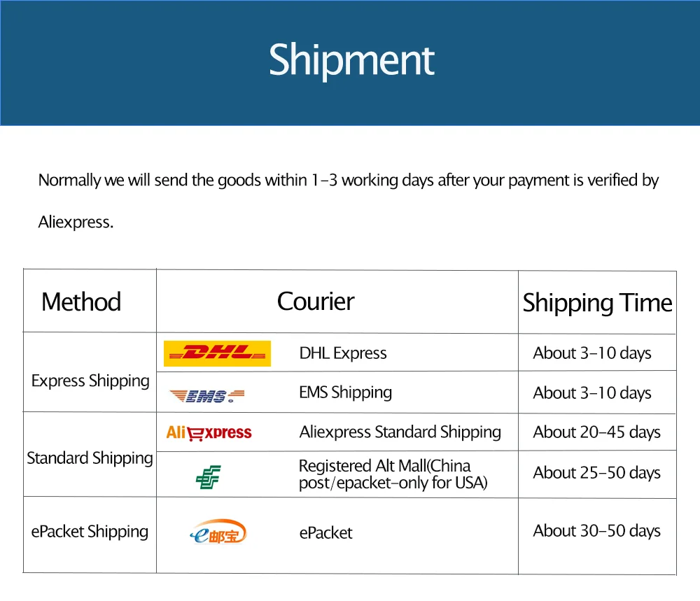This screenshot has width=700, height=601.
Task: Click About 25-50 days shipping time
Action: click(x=597, y=473)
